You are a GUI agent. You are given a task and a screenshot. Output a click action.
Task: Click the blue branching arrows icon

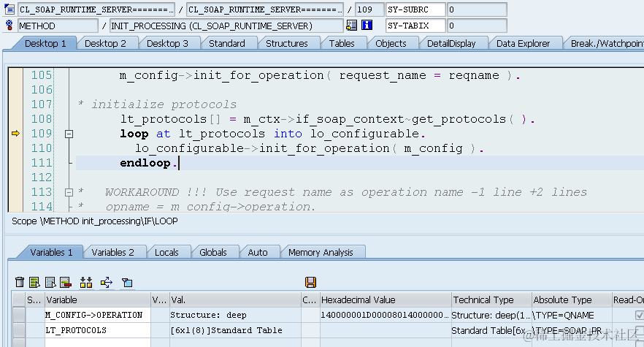tap(107, 282)
